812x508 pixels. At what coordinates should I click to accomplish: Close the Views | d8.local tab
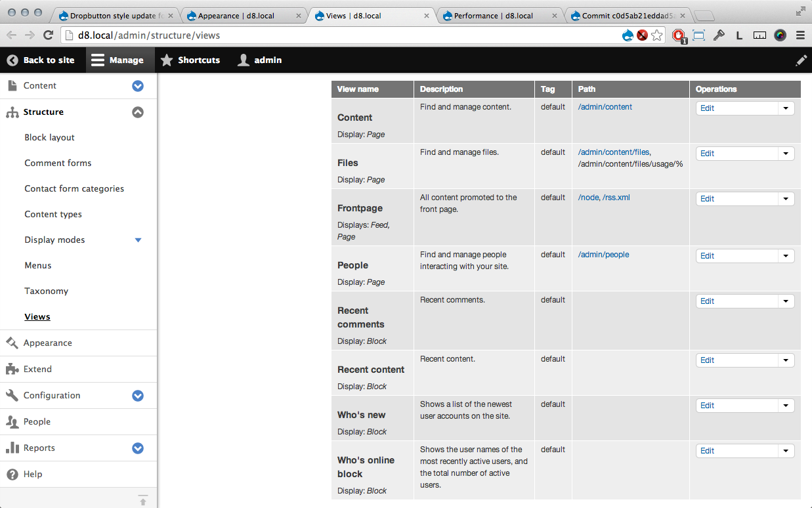click(x=427, y=16)
